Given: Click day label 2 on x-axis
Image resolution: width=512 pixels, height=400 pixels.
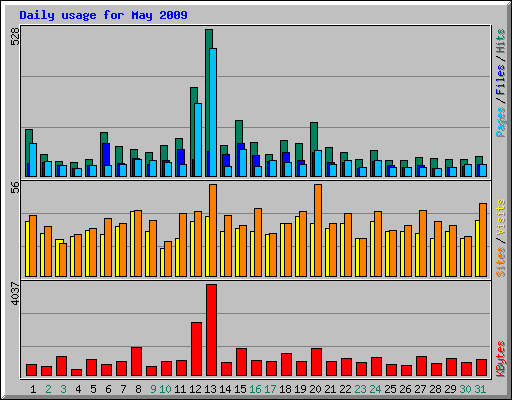Looking at the screenshot, I should (x=48, y=389).
